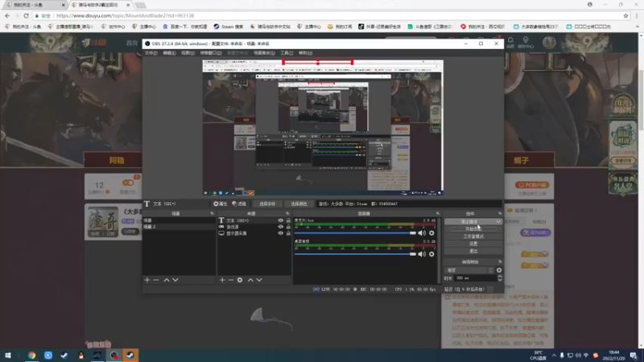Image resolution: width=644 pixels, height=362 pixels.
Task: Open the Windows Start menu
Action: pos(7,355)
